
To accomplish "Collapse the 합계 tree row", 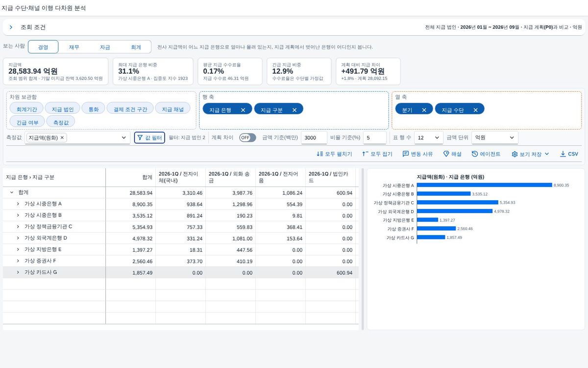I will pos(12,193).
